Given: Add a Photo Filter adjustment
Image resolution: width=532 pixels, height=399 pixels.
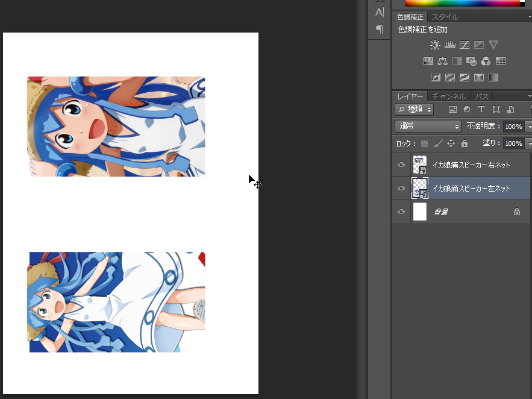Looking at the screenshot, I should click(x=471, y=61).
